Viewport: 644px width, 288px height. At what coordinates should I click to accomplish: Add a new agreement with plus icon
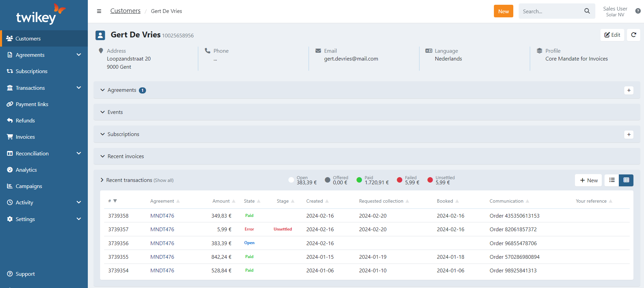pyautogui.click(x=629, y=90)
